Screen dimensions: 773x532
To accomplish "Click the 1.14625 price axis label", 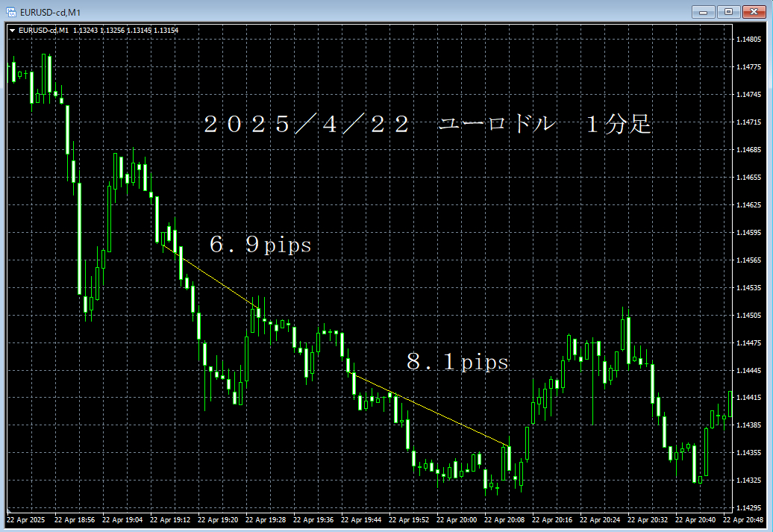I will 748,205.
